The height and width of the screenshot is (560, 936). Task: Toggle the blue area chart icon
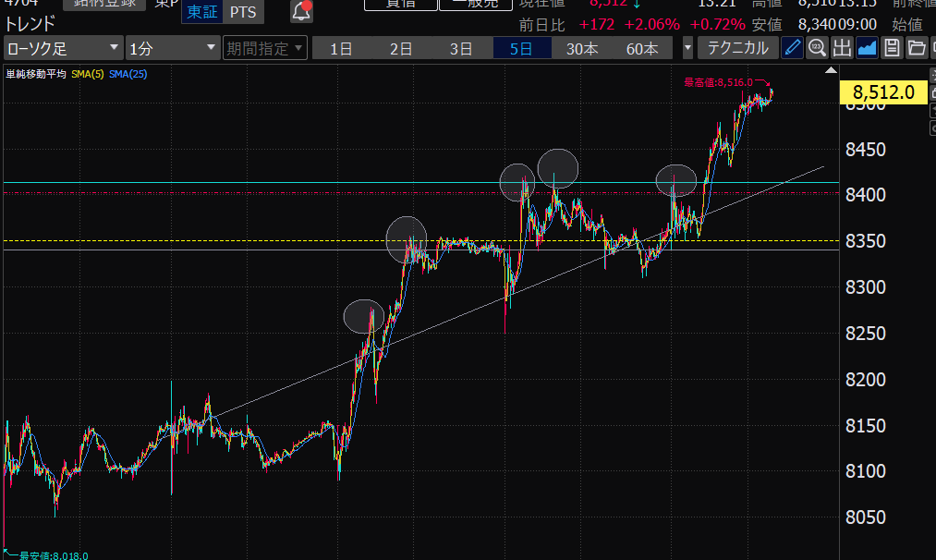867,48
